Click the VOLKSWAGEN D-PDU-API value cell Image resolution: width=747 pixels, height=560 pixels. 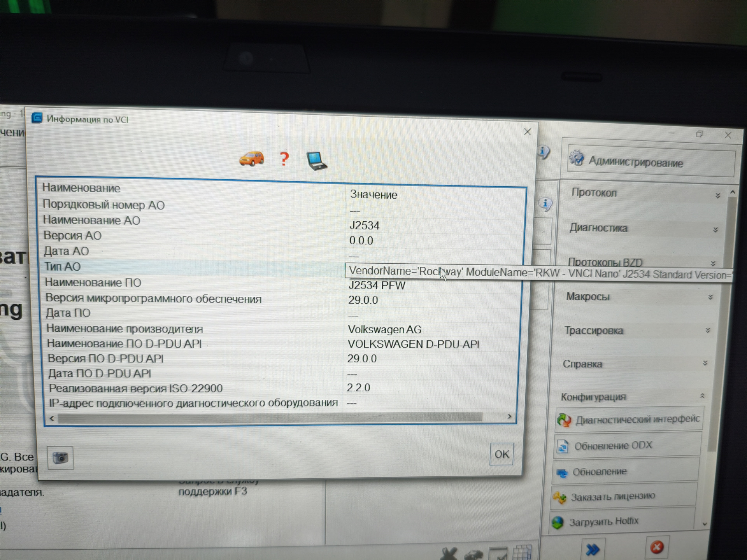pyautogui.click(x=413, y=344)
